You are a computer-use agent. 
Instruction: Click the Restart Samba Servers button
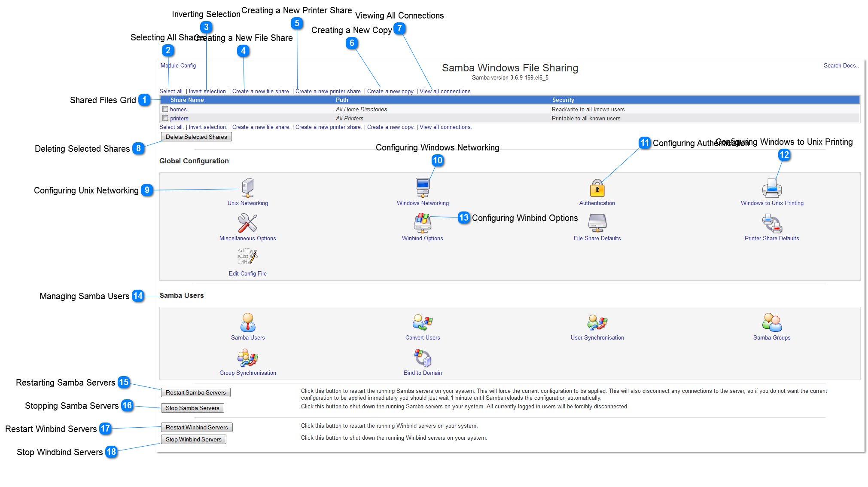195,392
